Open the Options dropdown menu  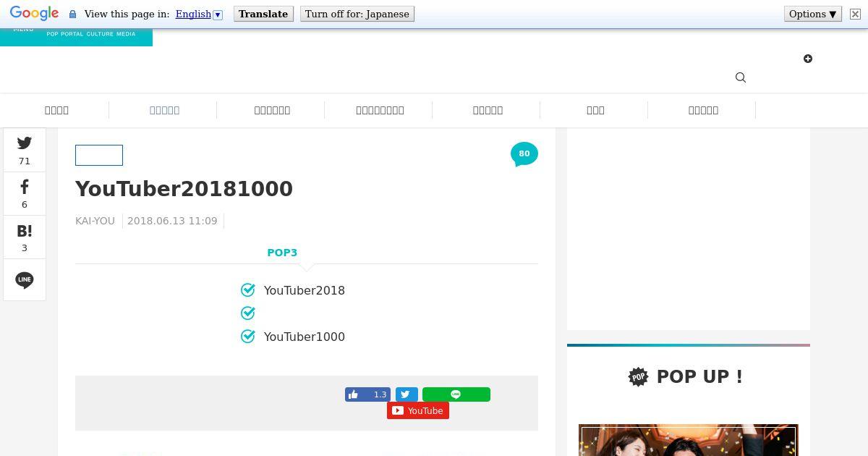pos(813,14)
